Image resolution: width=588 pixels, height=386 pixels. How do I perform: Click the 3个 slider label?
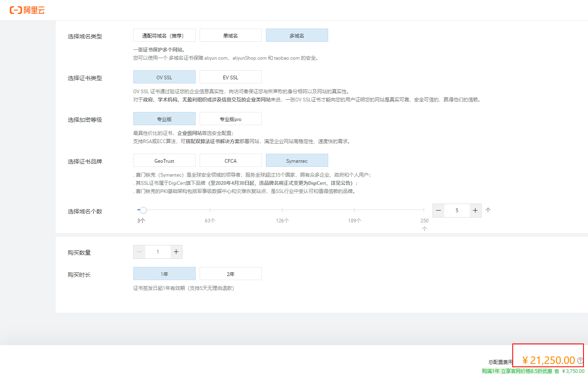tap(141, 221)
